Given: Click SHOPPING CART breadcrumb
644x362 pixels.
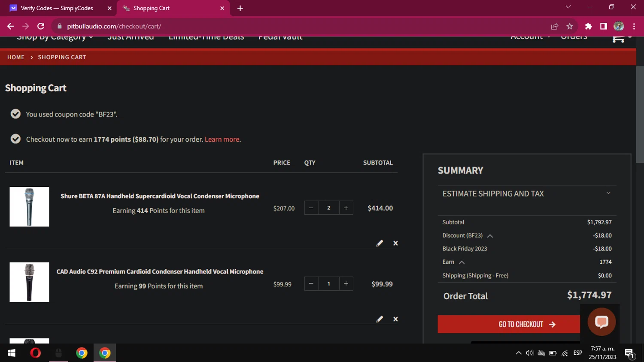Looking at the screenshot, I should (x=62, y=57).
